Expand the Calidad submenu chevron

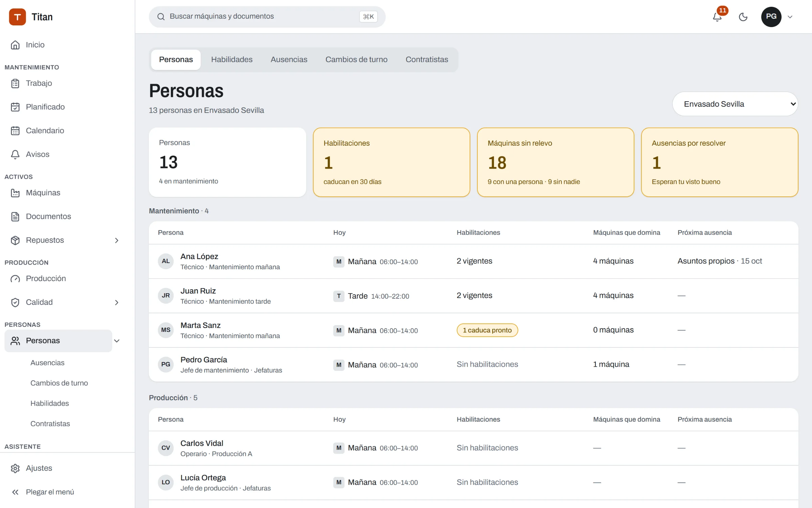tap(117, 302)
